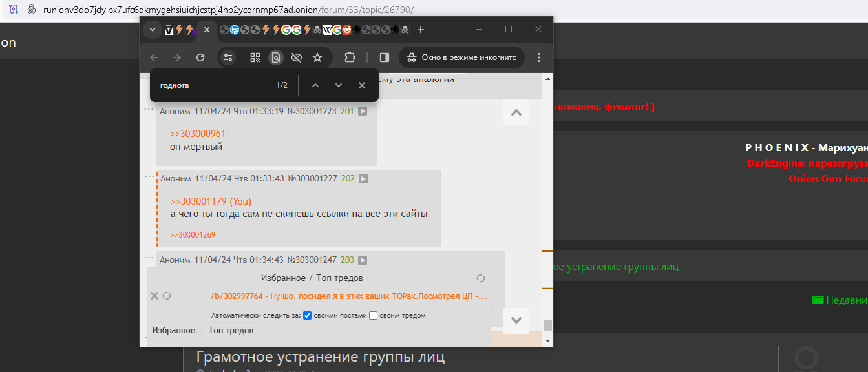Uncheck 'своими постами' auto-follow checkbox

click(x=308, y=315)
